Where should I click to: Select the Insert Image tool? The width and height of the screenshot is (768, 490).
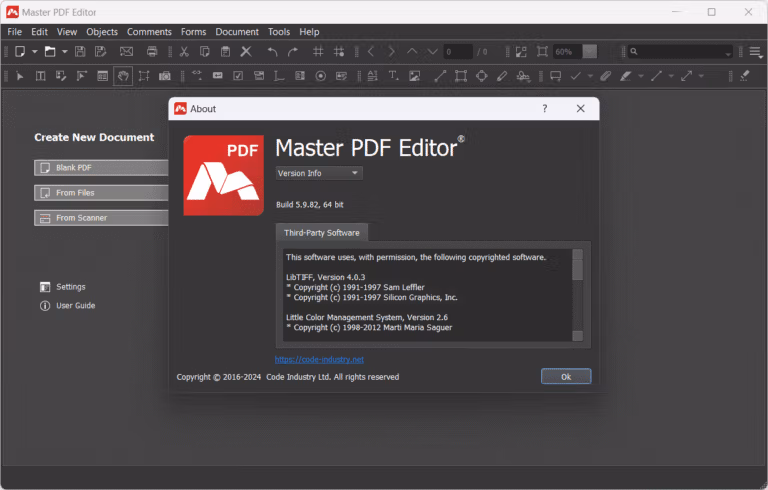pyautogui.click(x=414, y=76)
